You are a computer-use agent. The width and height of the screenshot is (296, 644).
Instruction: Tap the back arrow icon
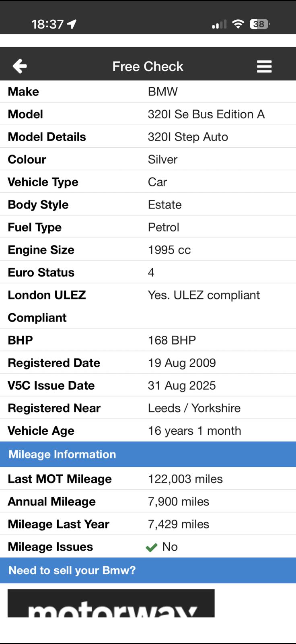click(x=20, y=66)
